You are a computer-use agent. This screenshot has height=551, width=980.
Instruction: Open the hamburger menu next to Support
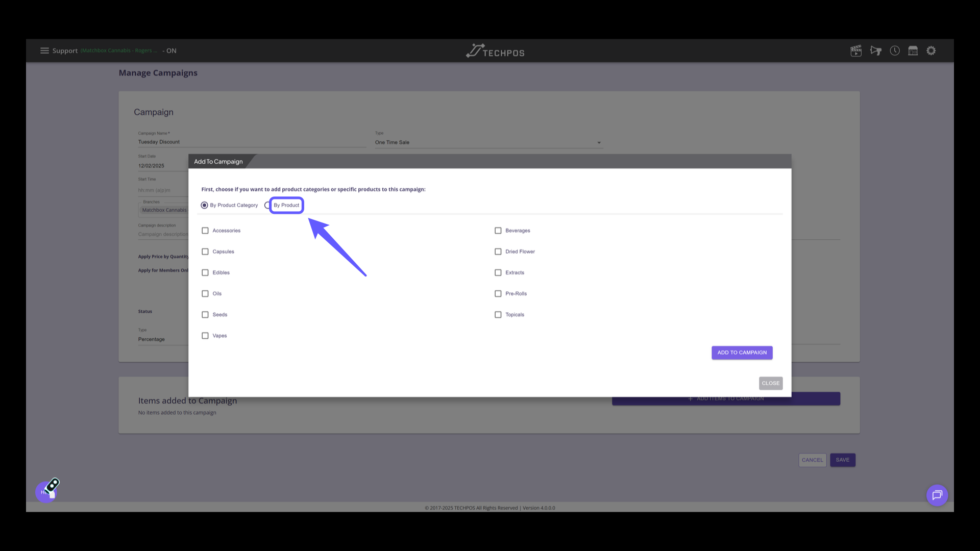[44, 51]
